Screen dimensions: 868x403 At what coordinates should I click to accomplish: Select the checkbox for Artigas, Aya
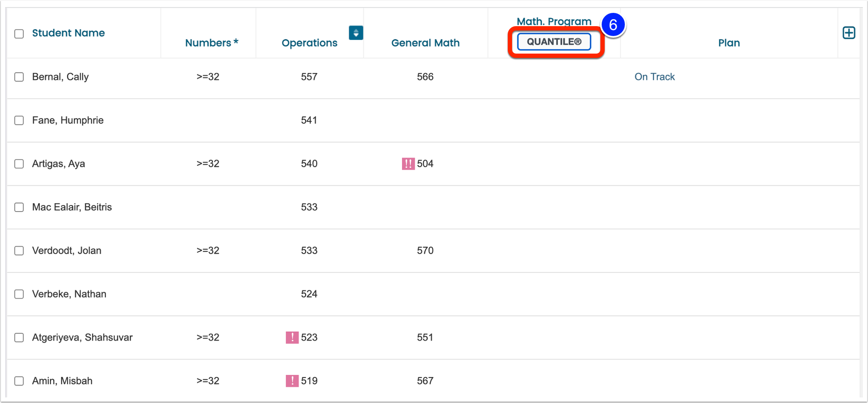[x=19, y=164]
